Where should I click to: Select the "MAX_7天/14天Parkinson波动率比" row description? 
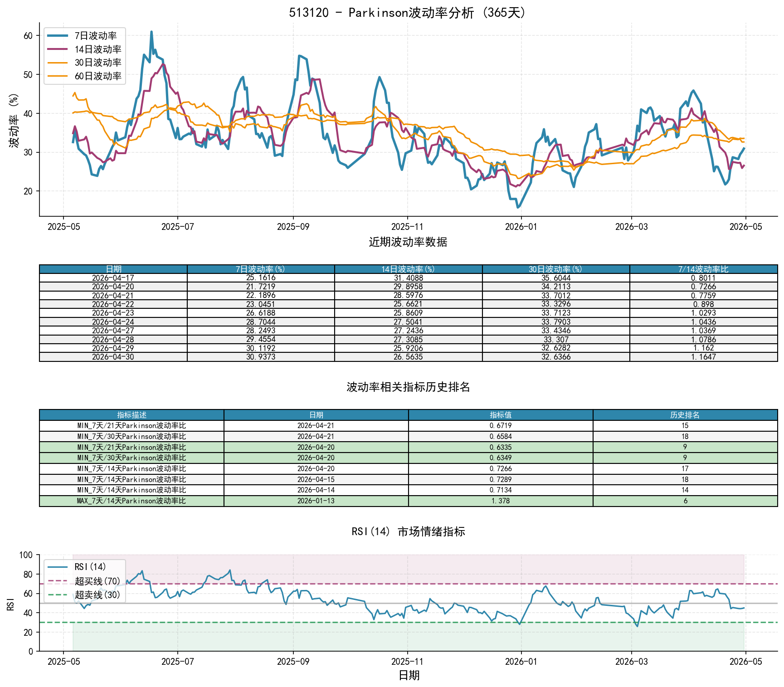(x=131, y=501)
